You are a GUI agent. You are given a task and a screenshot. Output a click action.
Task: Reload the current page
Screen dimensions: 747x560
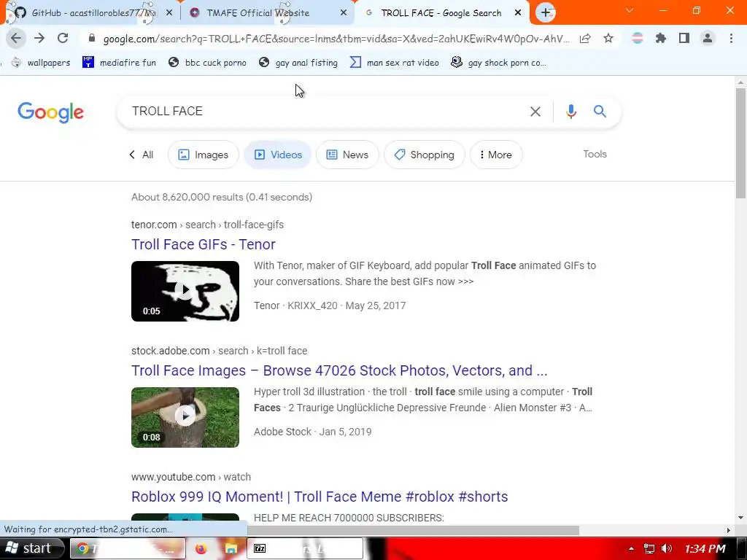pyautogui.click(x=63, y=38)
